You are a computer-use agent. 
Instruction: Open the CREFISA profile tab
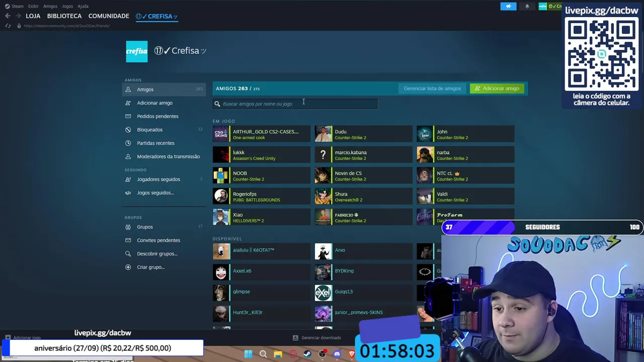[x=156, y=16]
